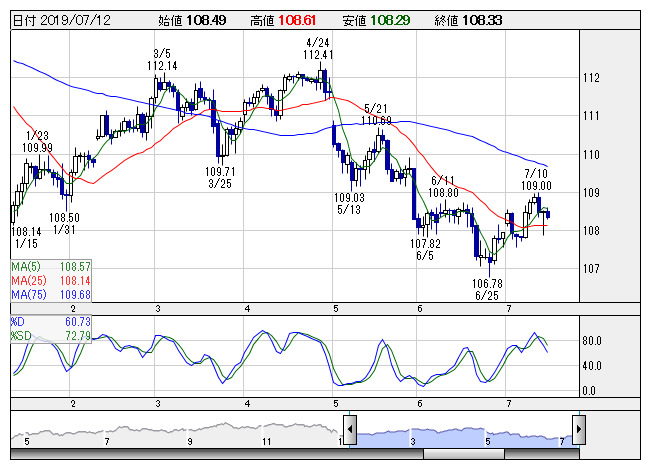Click the MA(25) 108.14 legend entry
The height and width of the screenshot is (469, 652).
click(x=51, y=280)
